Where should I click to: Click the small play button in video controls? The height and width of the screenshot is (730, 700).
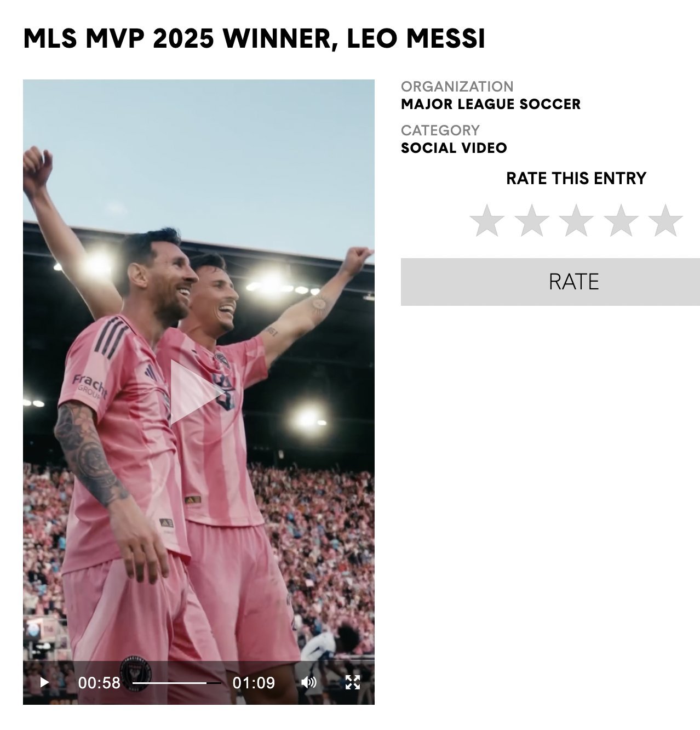(45, 682)
